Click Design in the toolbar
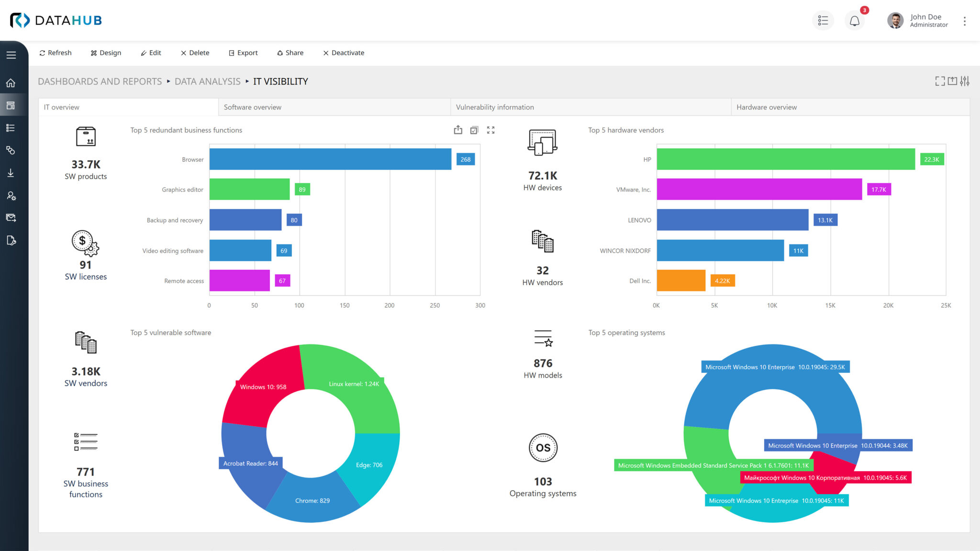The height and width of the screenshot is (551, 980). [106, 53]
